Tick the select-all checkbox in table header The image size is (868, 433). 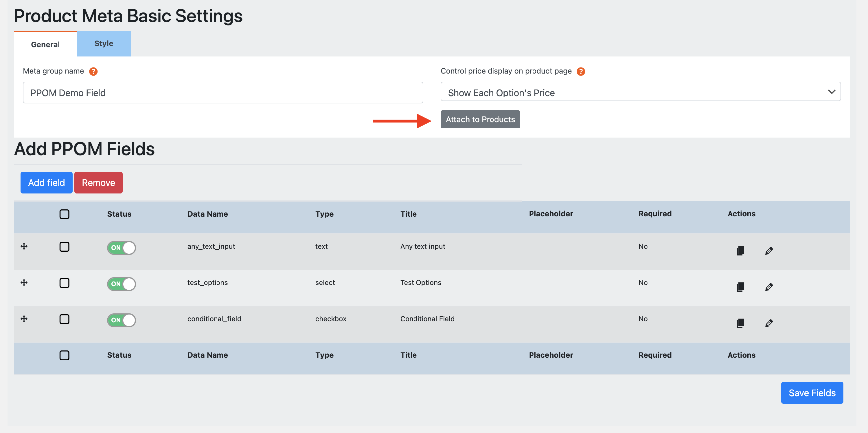click(x=64, y=214)
